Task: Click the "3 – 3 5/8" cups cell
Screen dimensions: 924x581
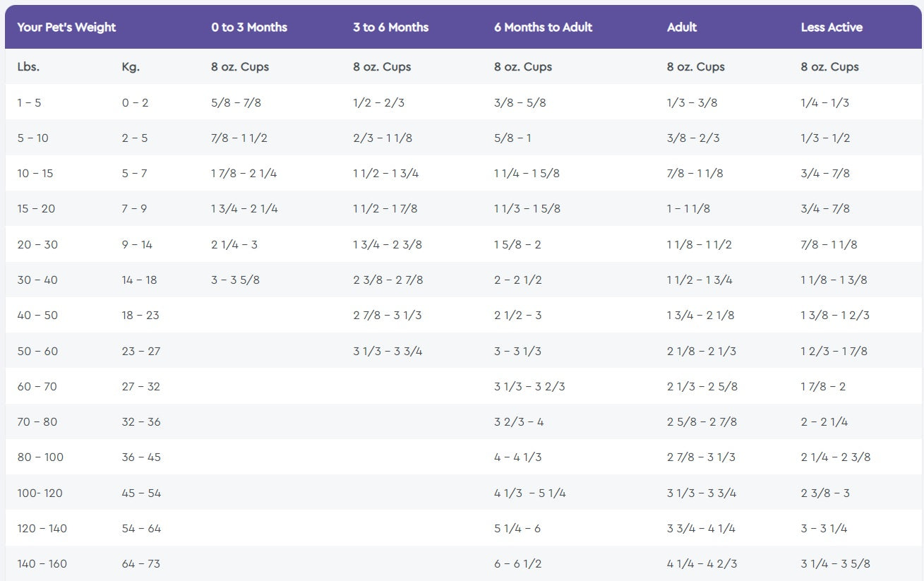Action: (x=235, y=280)
